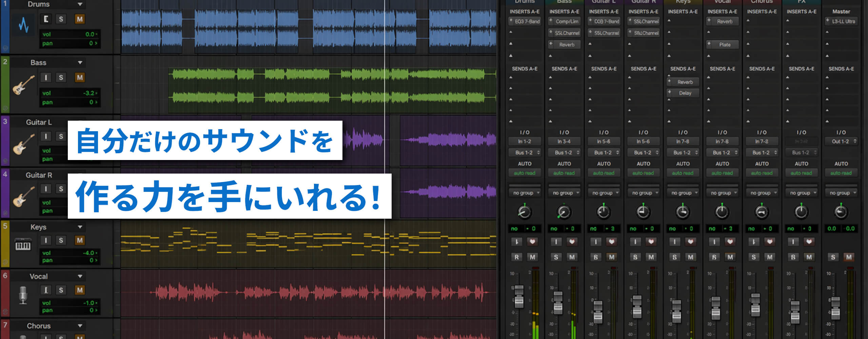Click the pan knob on Vocal mixer channel
This screenshot has width=868, height=339.
point(722,212)
